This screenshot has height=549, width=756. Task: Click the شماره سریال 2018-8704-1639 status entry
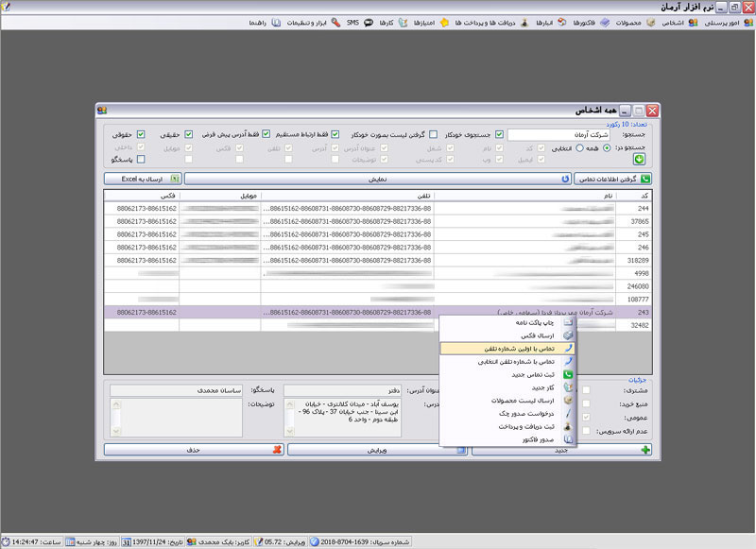tap(360, 541)
